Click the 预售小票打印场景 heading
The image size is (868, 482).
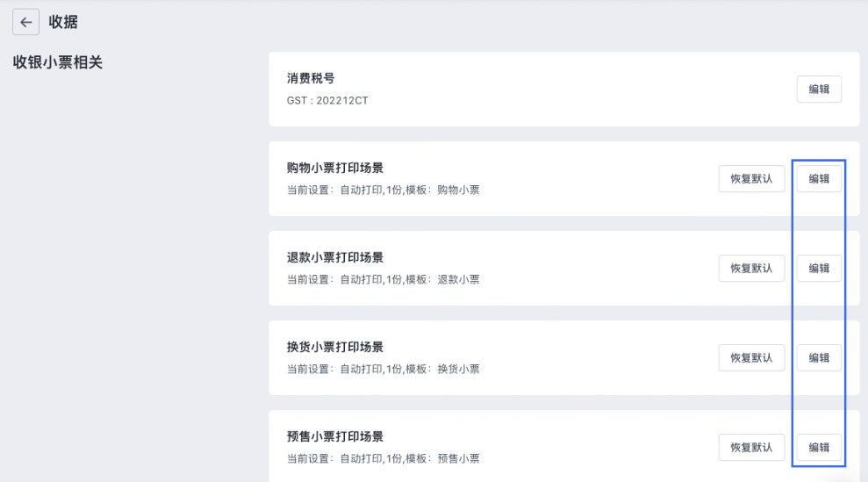335,436
